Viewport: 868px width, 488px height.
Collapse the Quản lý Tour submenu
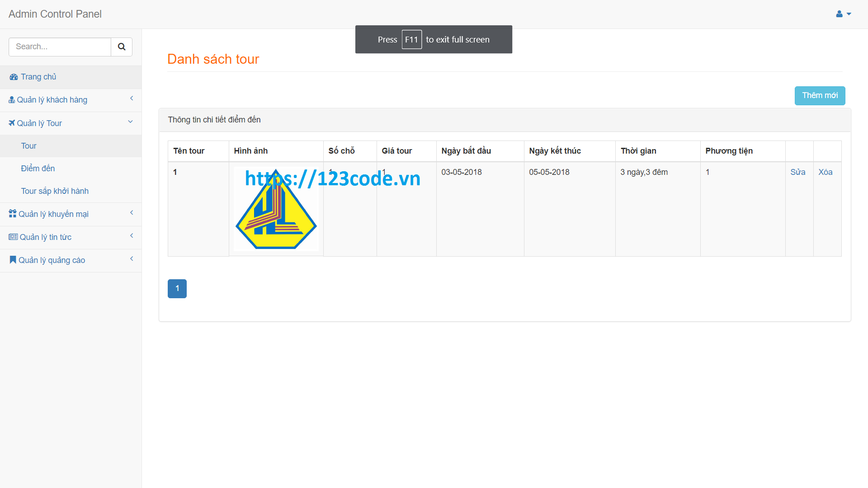point(131,122)
